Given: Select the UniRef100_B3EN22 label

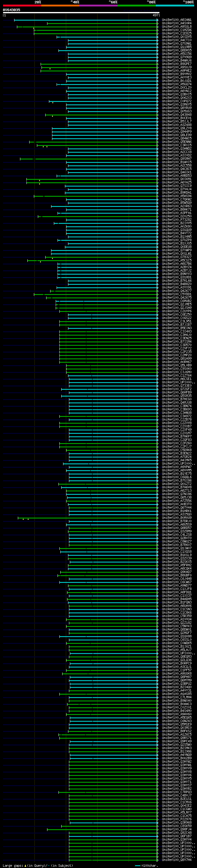Looking at the screenshot, I should coord(176,453).
